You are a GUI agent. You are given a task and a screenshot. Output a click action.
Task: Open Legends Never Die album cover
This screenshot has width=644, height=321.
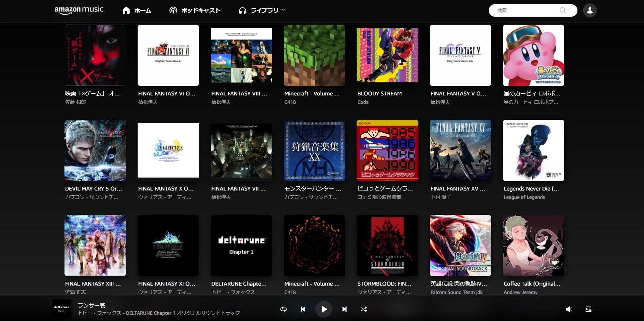[x=533, y=150]
